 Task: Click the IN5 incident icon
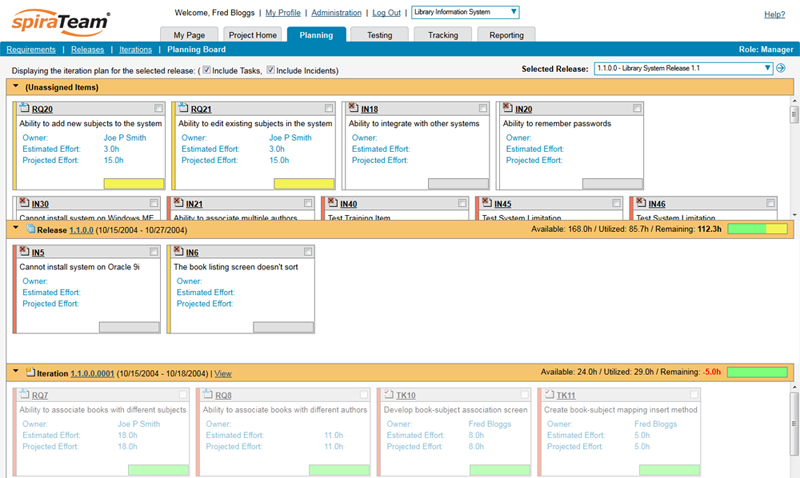click(x=24, y=252)
